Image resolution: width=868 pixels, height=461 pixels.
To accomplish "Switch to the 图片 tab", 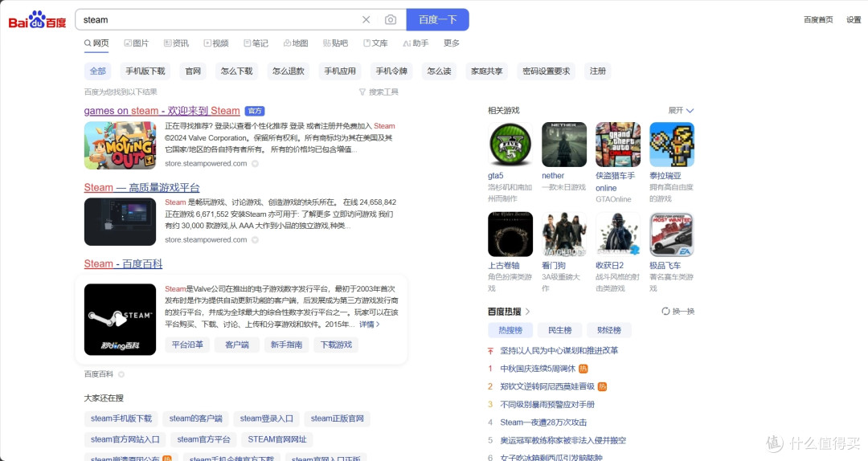I will click(x=136, y=43).
